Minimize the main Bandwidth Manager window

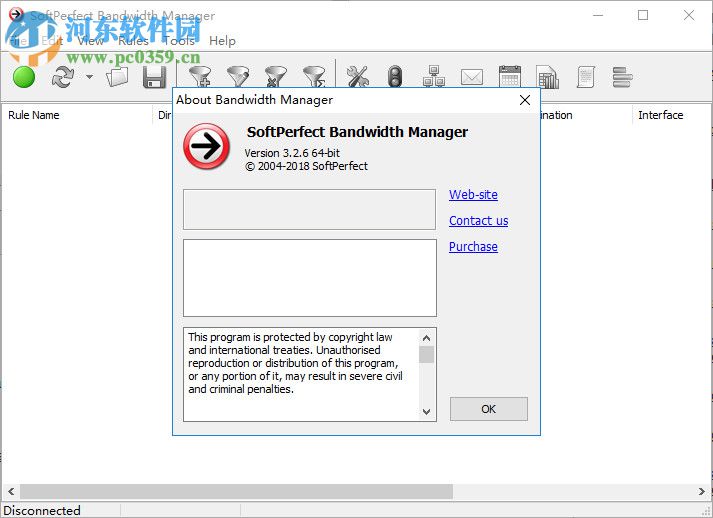(598, 15)
